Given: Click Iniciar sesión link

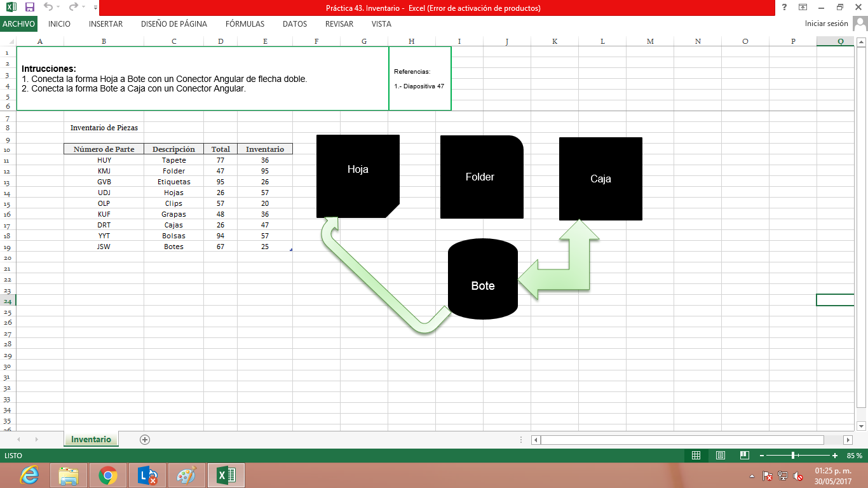Looking at the screenshot, I should 826,24.
